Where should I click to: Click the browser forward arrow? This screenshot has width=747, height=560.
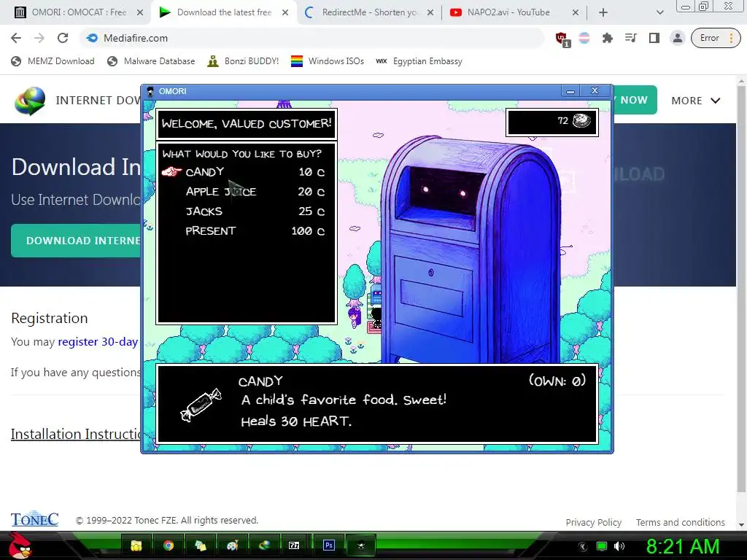(x=39, y=38)
